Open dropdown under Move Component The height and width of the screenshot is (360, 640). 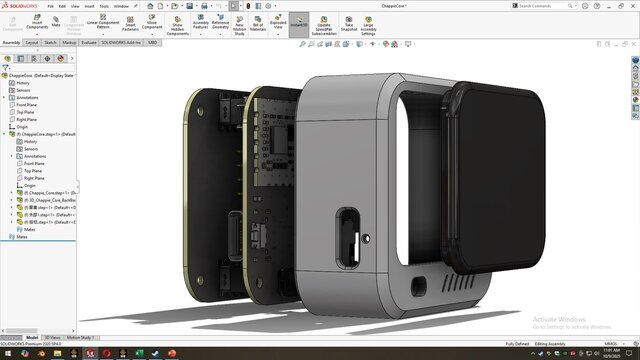click(152, 34)
